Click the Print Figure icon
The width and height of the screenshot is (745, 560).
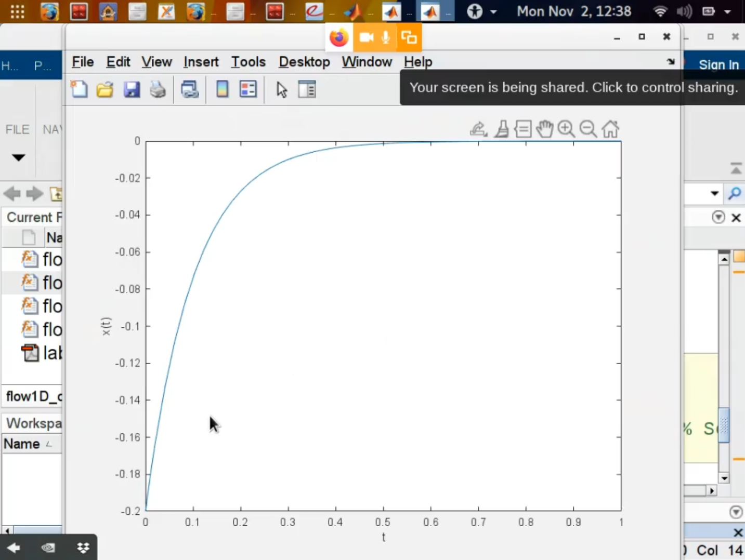pyautogui.click(x=158, y=89)
